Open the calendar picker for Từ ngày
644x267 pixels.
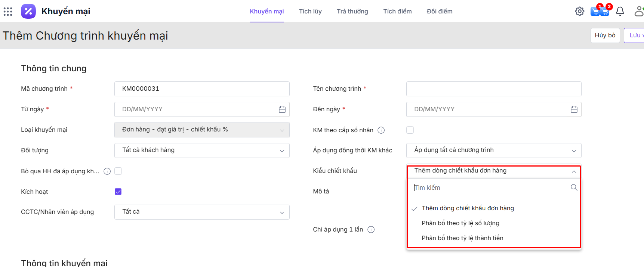tap(282, 109)
